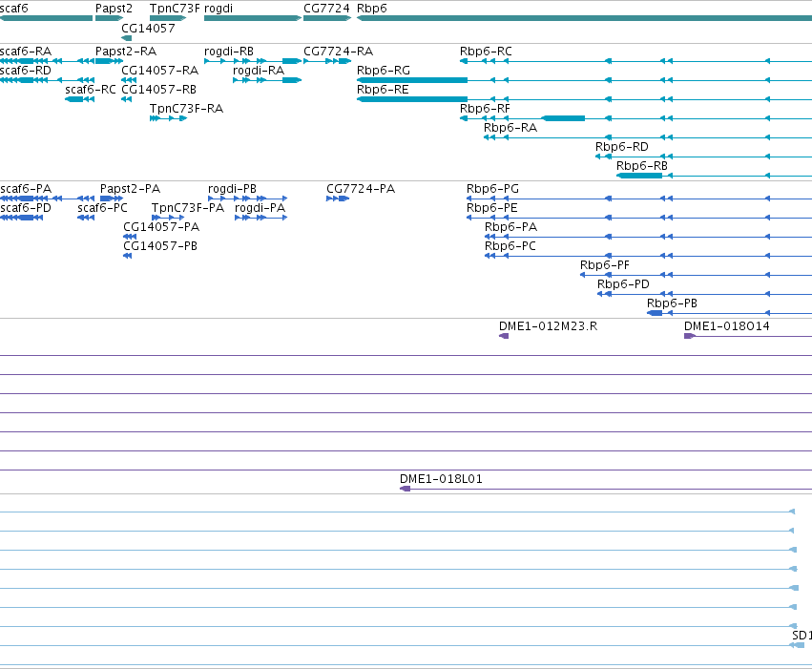Click the Rbp6-RA transcript label
The image size is (812, 669).
click(510, 127)
